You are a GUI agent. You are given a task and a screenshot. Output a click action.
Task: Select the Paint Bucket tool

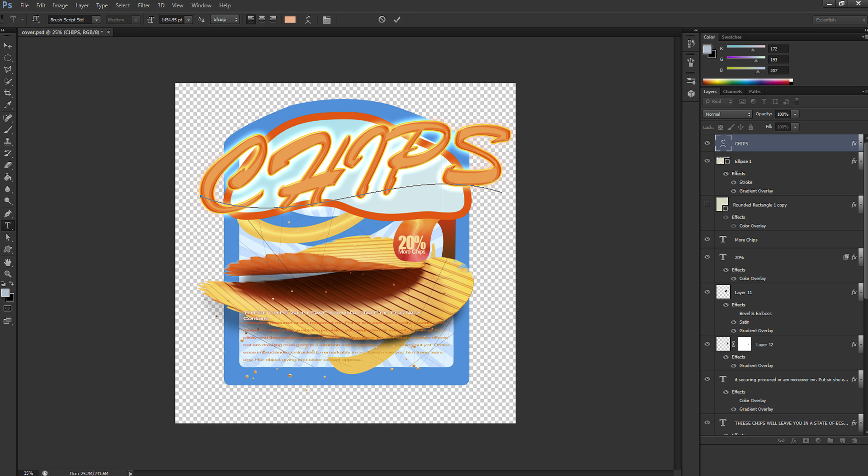pos(8,177)
